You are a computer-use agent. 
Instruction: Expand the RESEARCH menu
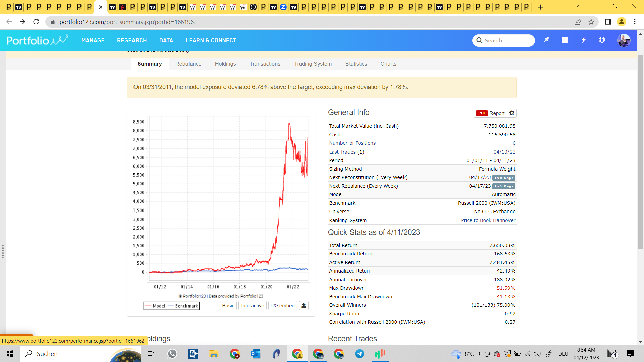pyautogui.click(x=132, y=40)
